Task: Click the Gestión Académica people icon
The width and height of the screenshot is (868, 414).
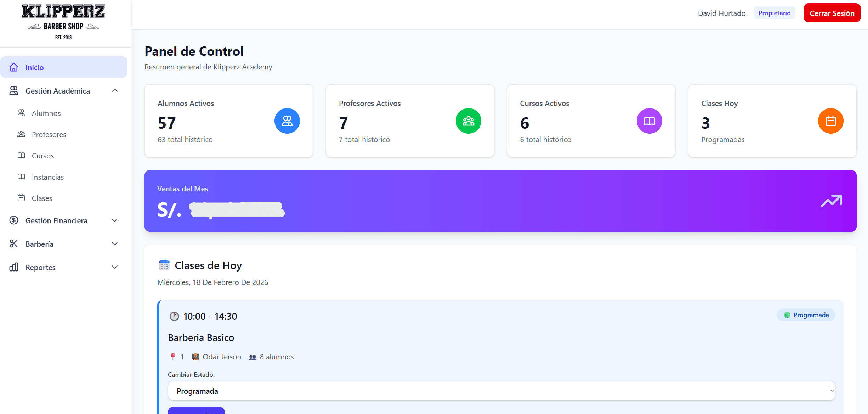Action: (x=14, y=91)
